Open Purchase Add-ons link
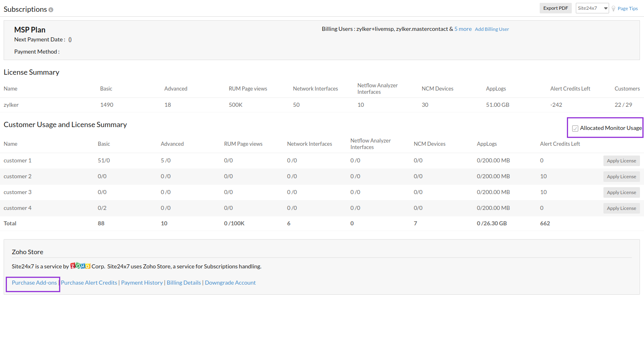644x337 pixels. coord(34,283)
